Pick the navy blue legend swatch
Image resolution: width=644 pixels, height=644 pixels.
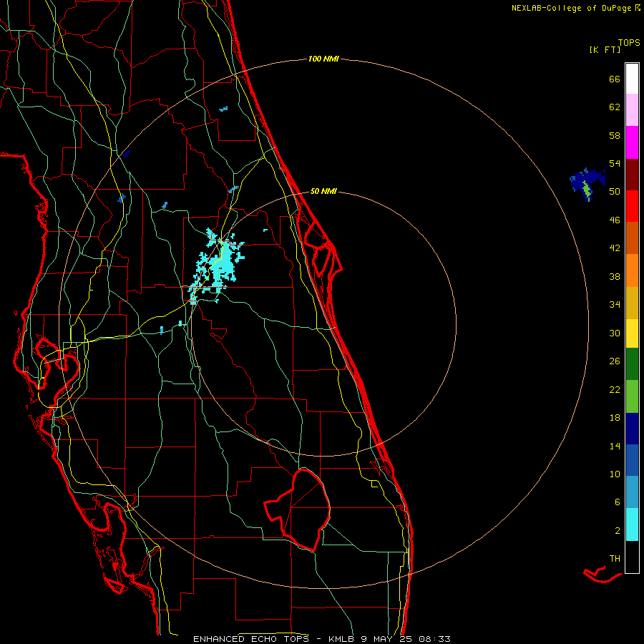(632, 429)
